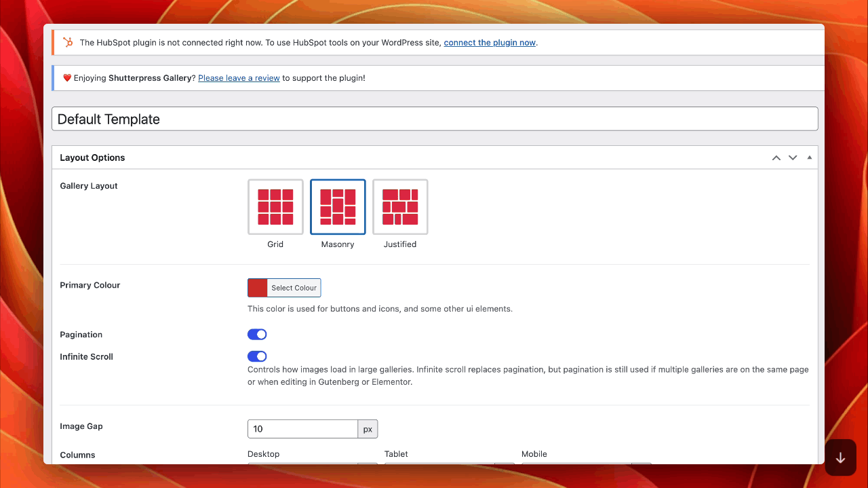Turn off the Pagination toggle
This screenshot has height=488, width=868.
[257, 335]
